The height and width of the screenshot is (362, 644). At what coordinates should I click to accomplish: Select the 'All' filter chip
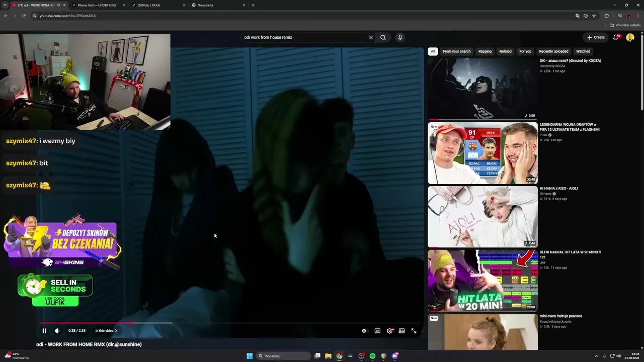pos(433,51)
